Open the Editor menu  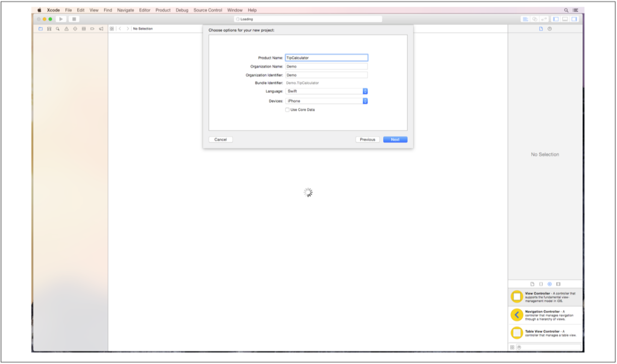pyautogui.click(x=145, y=10)
